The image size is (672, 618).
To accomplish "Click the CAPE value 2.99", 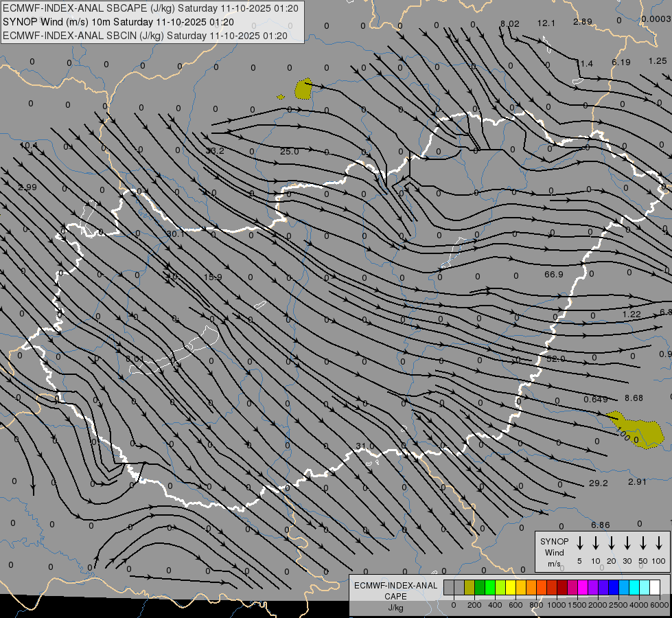I will [27, 187].
